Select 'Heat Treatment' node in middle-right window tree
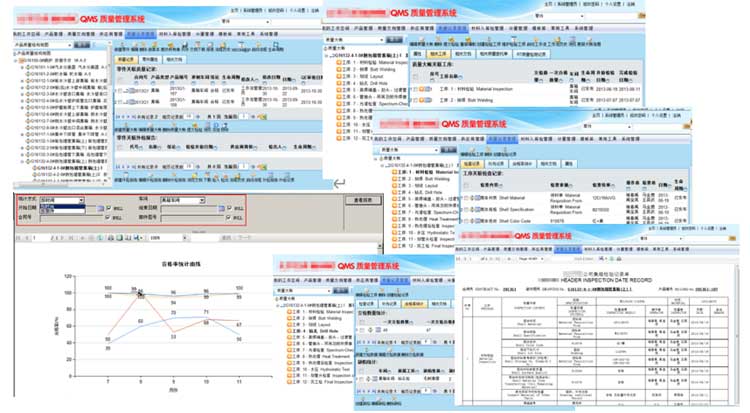 426,219
